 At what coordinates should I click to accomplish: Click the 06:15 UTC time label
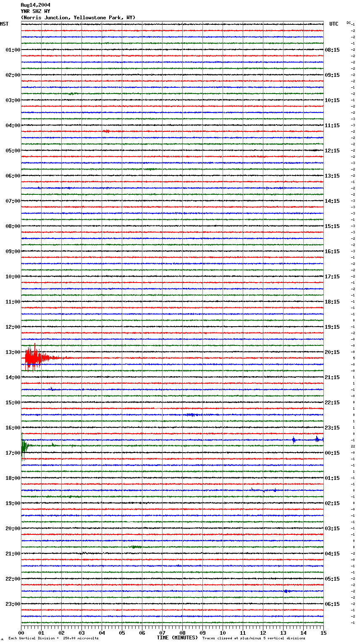[332, 604]
